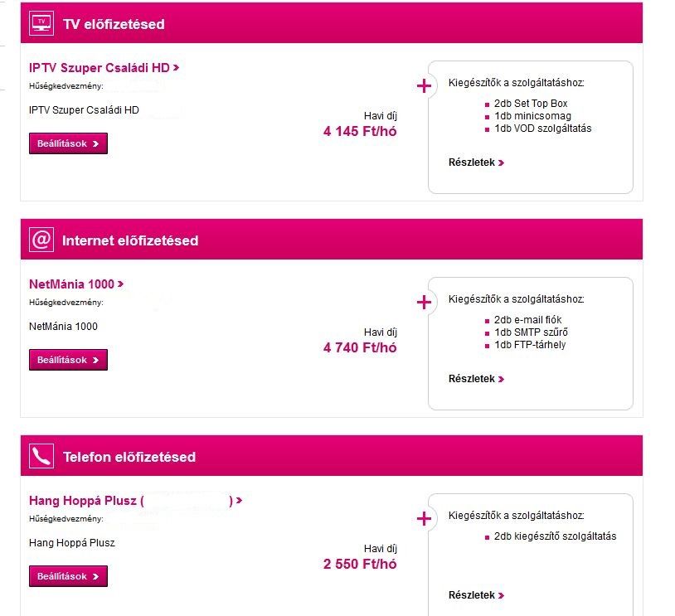Open Beállítások for IPTV Szuper Családi HD
Image resolution: width=675 pixels, height=616 pixels.
click(68, 143)
